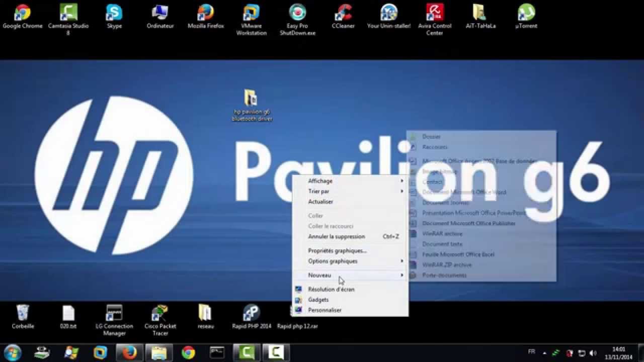Create a Microsoft Office PowerPoint presentation

coord(481,213)
